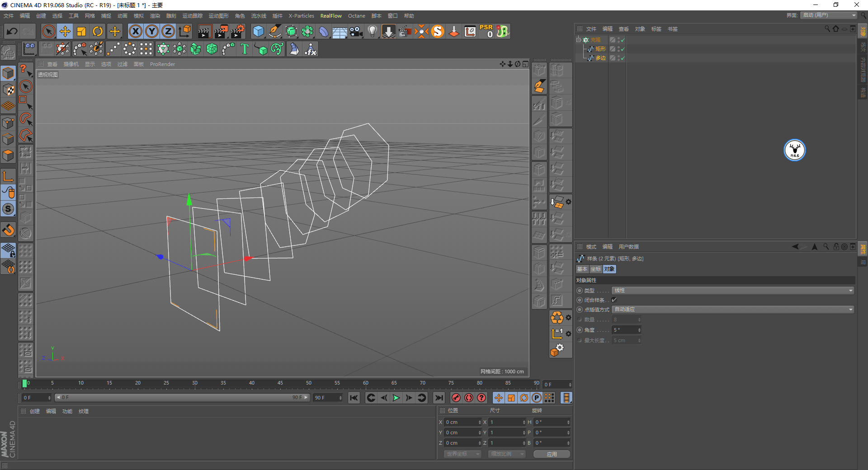Click the Undo arrow icon
The image size is (868, 470).
(12, 31)
